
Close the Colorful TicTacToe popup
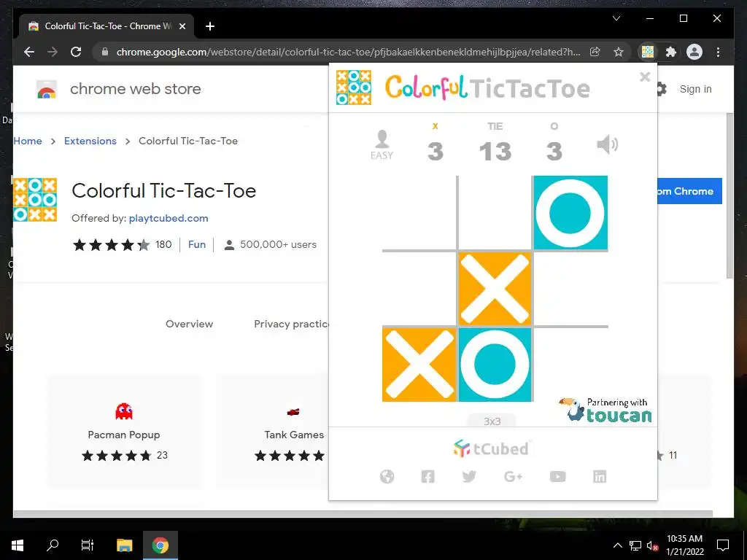(x=645, y=77)
